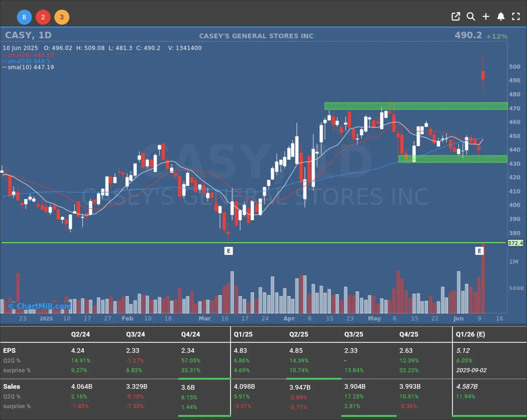This screenshot has width=527, height=420.
Task: Open chart in new window icon
Action: 456,17
